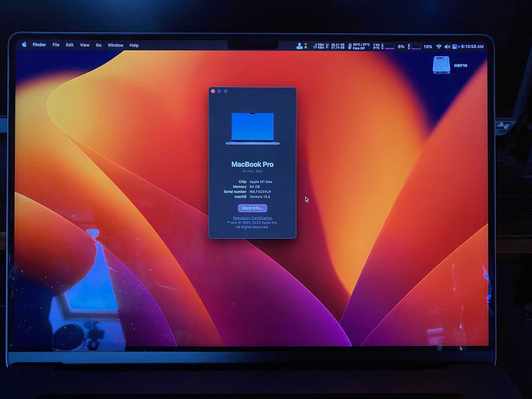Click the CPU usage graph showing 6%
Image resolution: width=532 pixels, height=399 pixels.
click(390, 47)
